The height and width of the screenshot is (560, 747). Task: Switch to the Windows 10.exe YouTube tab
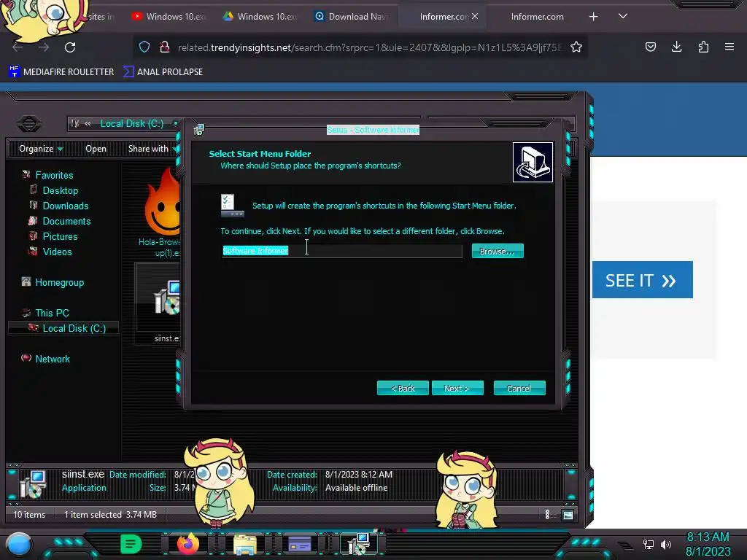pyautogui.click(x=169, y=17)
